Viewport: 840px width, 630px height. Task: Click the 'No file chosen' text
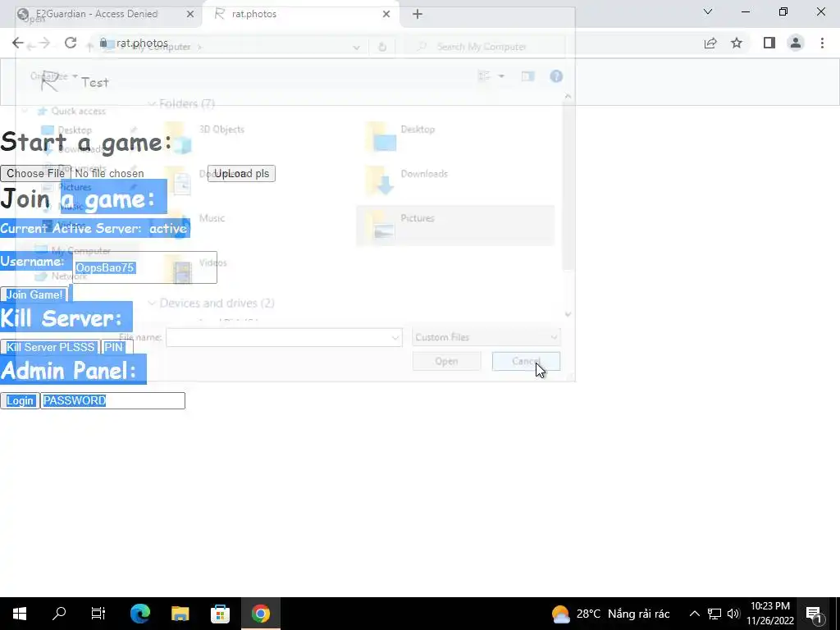[109, 174]
